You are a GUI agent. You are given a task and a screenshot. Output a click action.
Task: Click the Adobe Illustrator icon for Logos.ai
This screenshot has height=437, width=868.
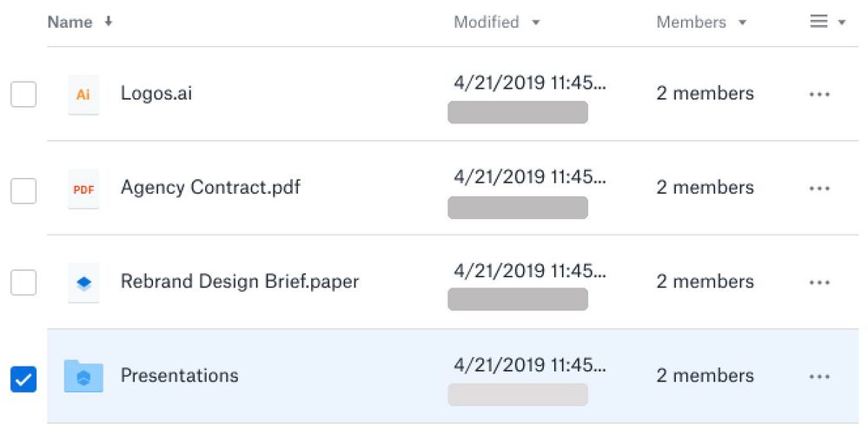click(x=83, y=94)
